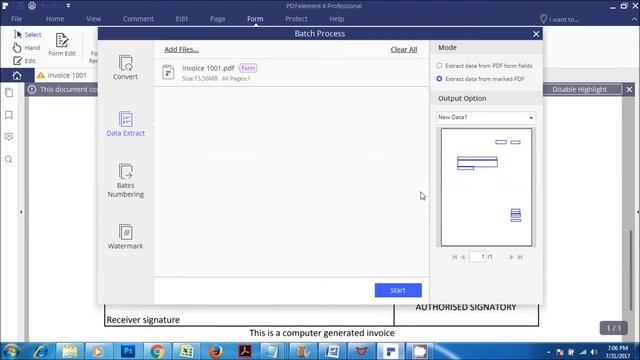Click the Start button
The width and height of the screenshot is (640, 360).
pyautogui.click(x=398, y=290)
